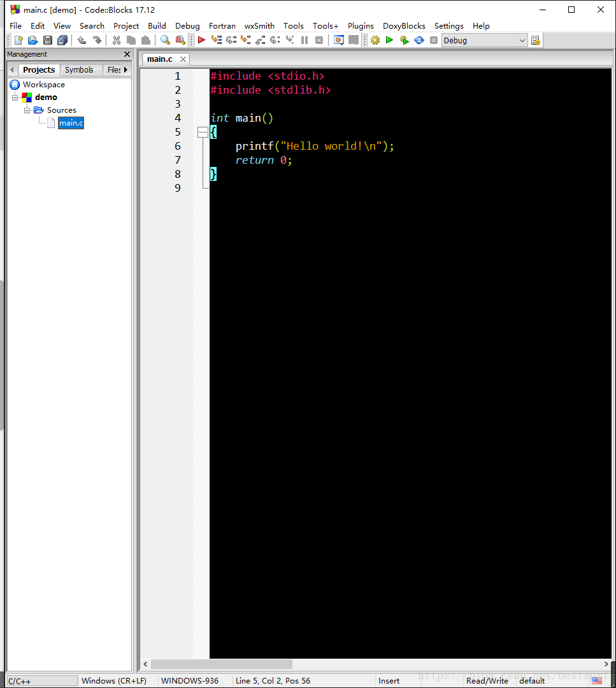The width and height of the screenshot is (616, 688).
Task: Click the Next line debug icon
Action: point(231,40)
